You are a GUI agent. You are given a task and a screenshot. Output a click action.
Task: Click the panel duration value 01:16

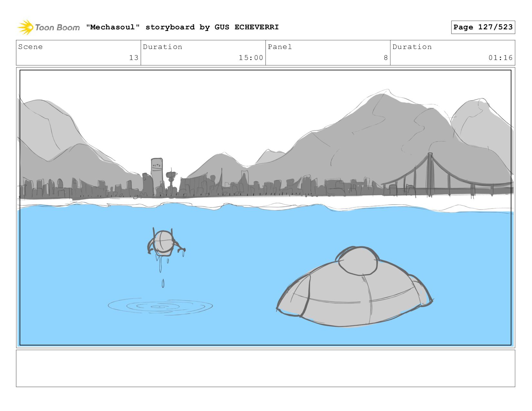click(500, 58)
